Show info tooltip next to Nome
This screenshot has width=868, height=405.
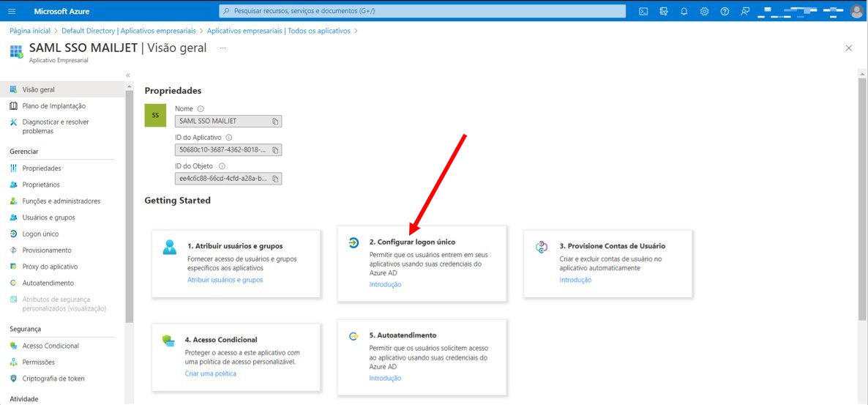coord(201,109)
